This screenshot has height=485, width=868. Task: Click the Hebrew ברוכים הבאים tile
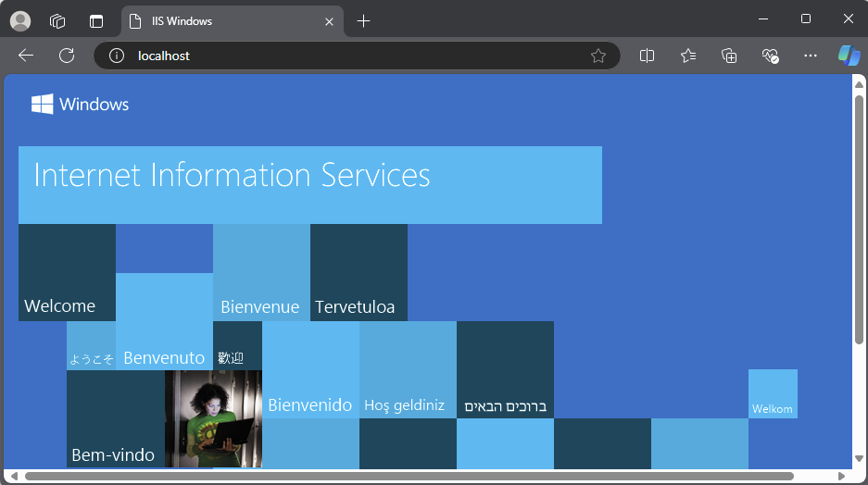(506, 370)
